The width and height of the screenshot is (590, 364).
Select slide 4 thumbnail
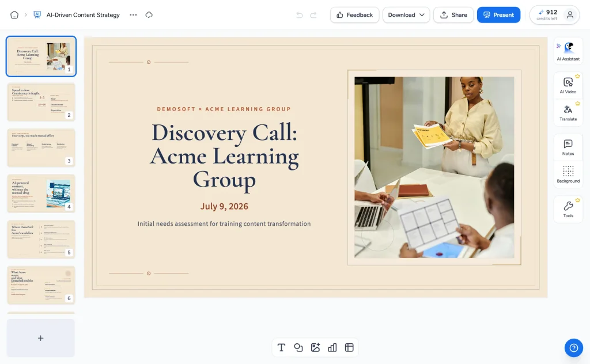[41, 194]
